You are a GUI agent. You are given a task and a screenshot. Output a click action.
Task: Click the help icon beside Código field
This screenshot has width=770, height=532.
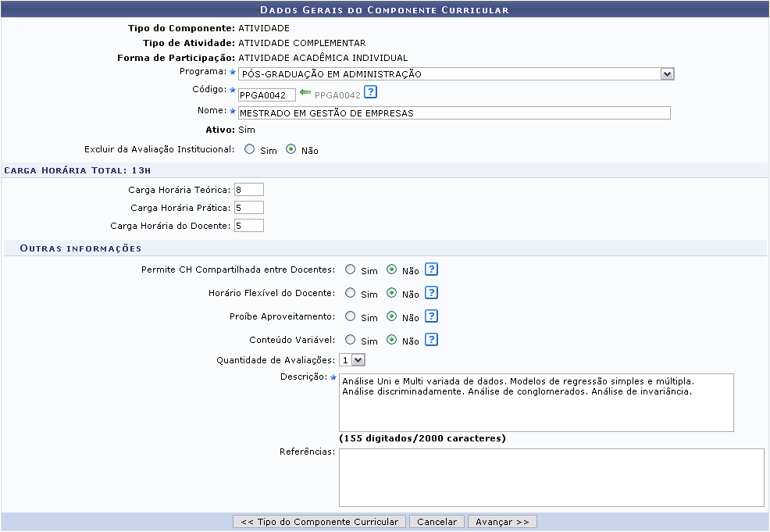point(371,93)
